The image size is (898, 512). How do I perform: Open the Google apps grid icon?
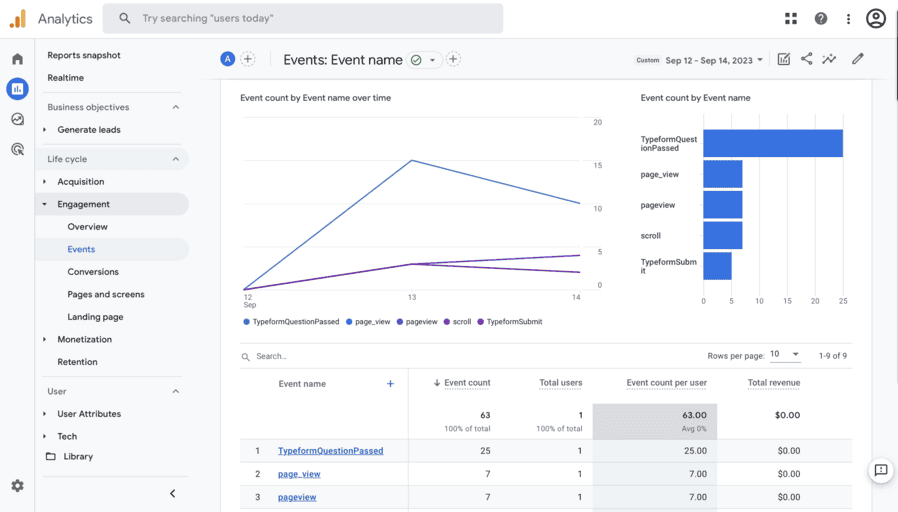791,18
